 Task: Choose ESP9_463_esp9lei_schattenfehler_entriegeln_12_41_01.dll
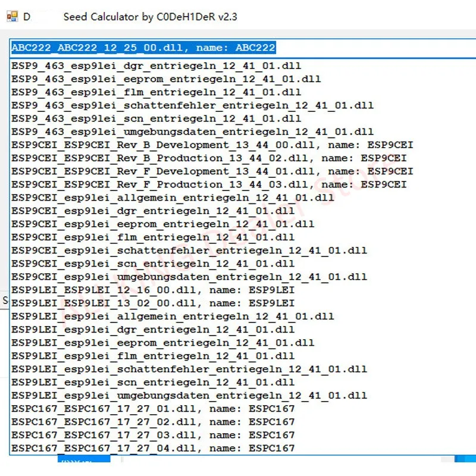coord(192,105)
